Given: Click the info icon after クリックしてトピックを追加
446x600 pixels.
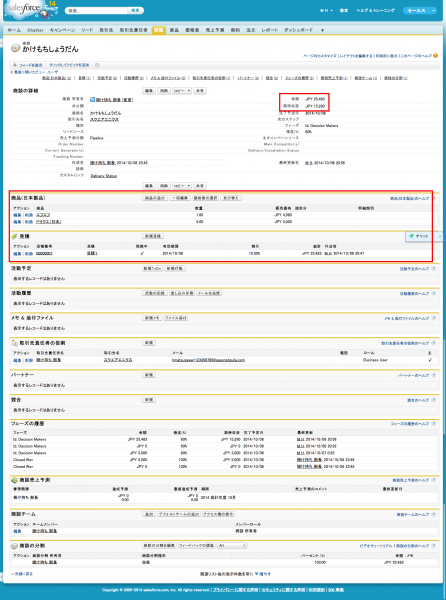Looking at the screenshot, I should click(97, 65).
